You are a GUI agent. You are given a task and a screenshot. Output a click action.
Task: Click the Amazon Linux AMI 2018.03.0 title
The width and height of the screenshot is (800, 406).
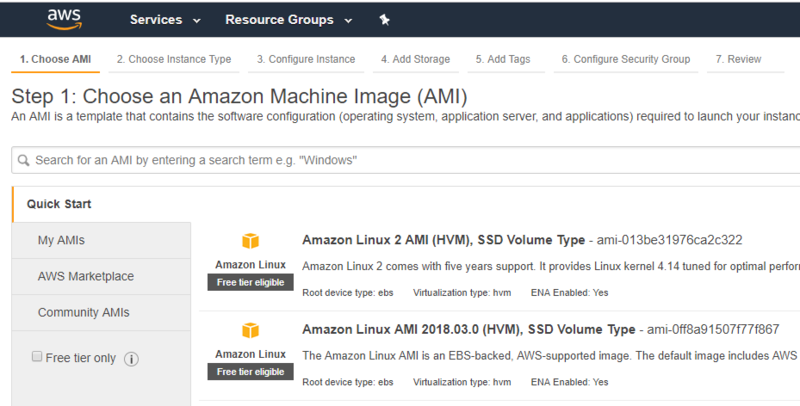tap(468, 329)
